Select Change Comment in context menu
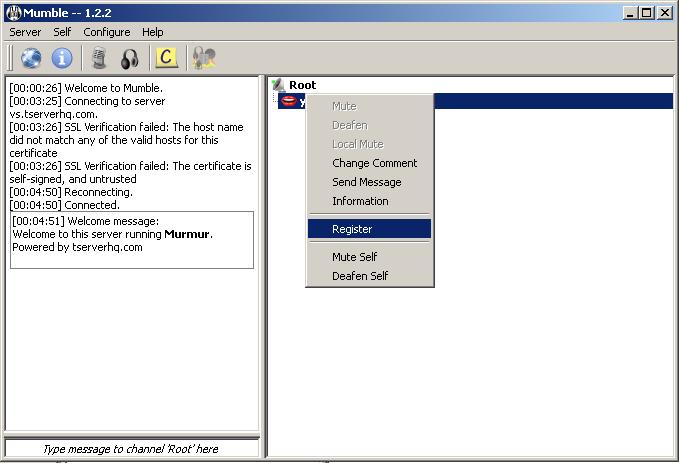Viewport: 679px width, 463px height. [x=369, y=163]
